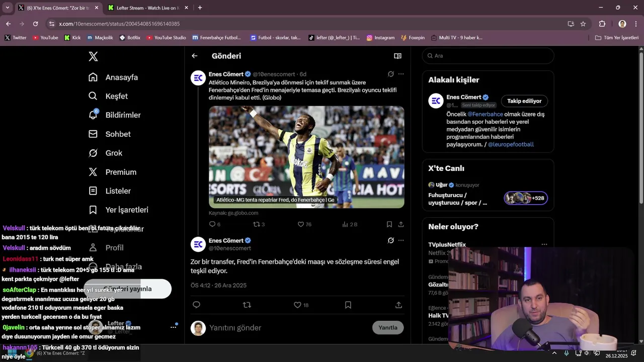
Task: Open Grok in sidebar
Action: point(106,153)
